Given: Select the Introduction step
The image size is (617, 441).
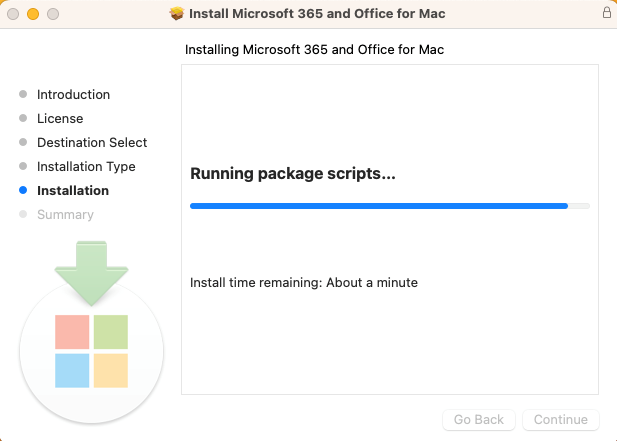Looking at the screenshot, I should click(x=73, y=94).
